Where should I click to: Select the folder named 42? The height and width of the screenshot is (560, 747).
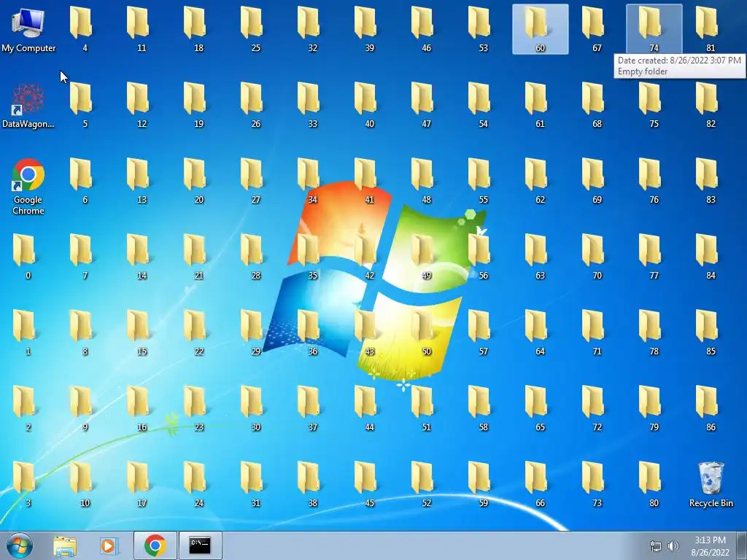pyautogui.click(x=369, y=256)
